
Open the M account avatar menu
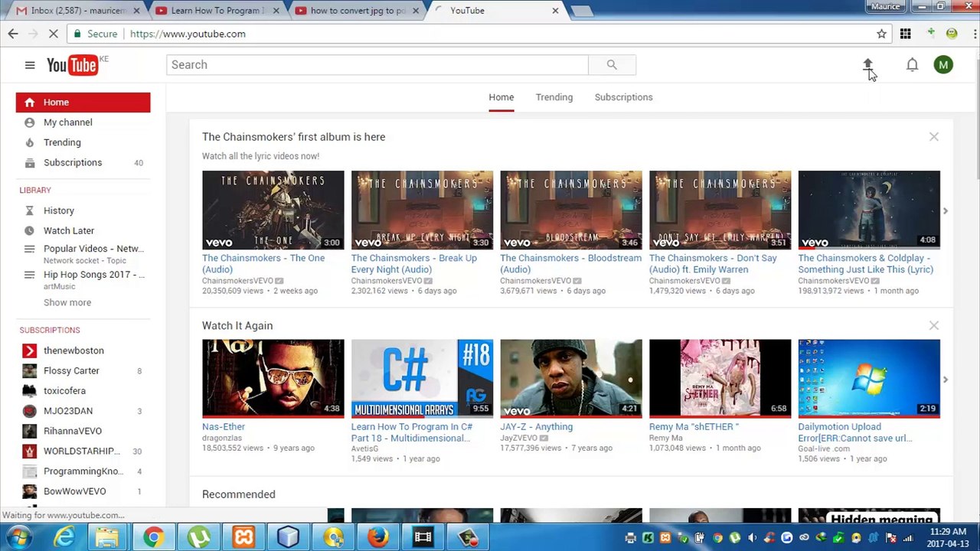click(x=943, y=65)
